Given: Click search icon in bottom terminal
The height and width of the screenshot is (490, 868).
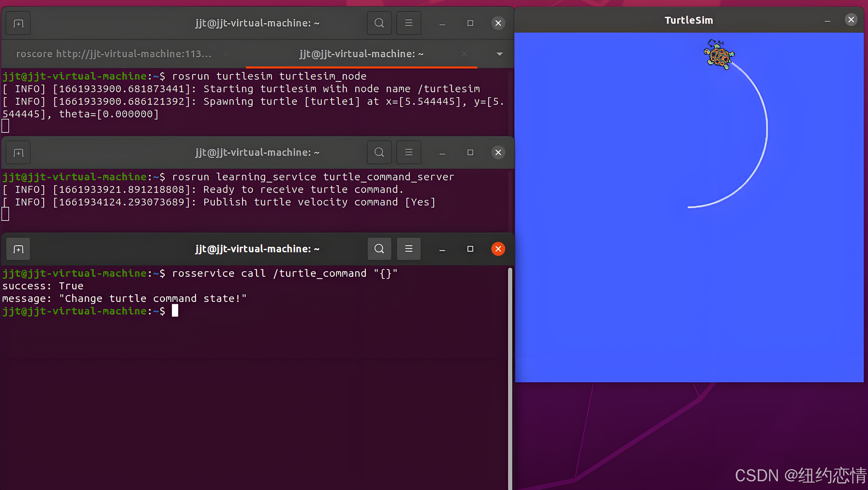Looking at the screenshot, I should [x=379, y=249].
